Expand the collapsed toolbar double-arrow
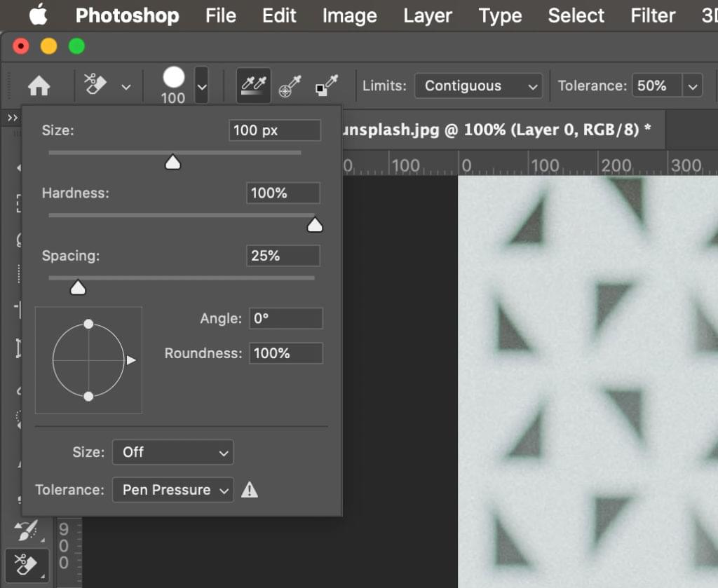 tap(12, 118)
